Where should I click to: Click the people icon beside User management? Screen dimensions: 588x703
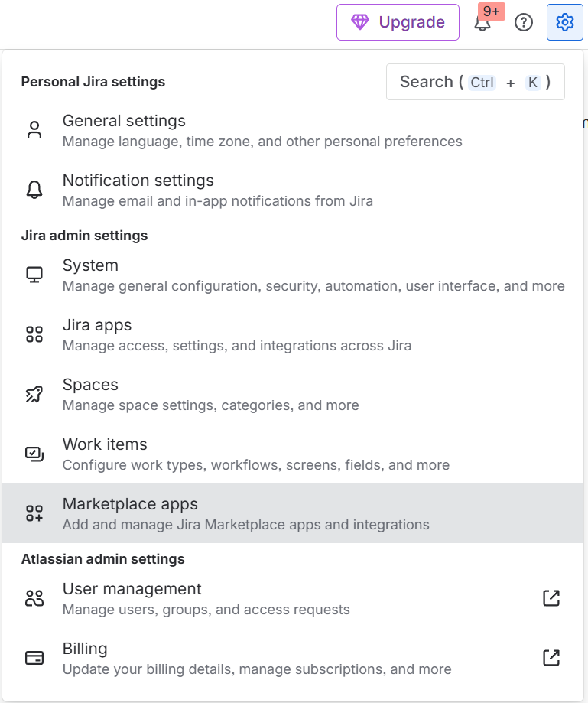(x=34, y=598)
